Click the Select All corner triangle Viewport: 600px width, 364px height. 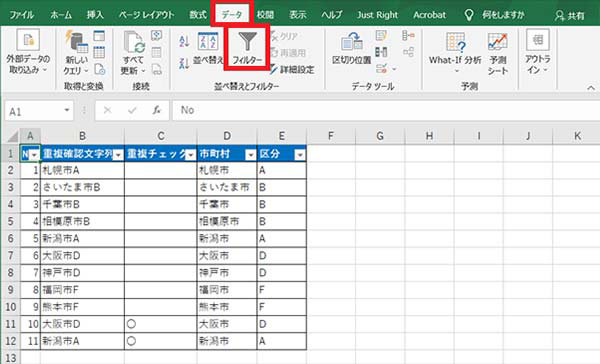point(12,136)
